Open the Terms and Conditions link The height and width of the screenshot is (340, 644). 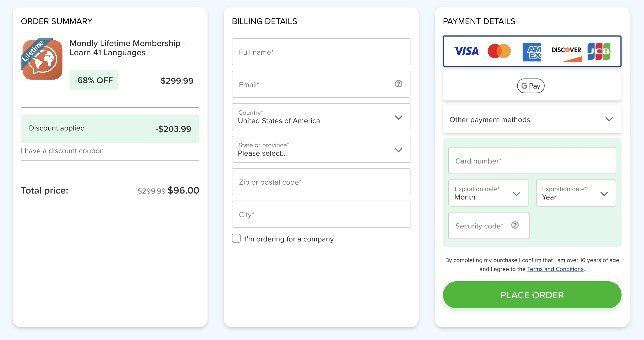point(555,269)
